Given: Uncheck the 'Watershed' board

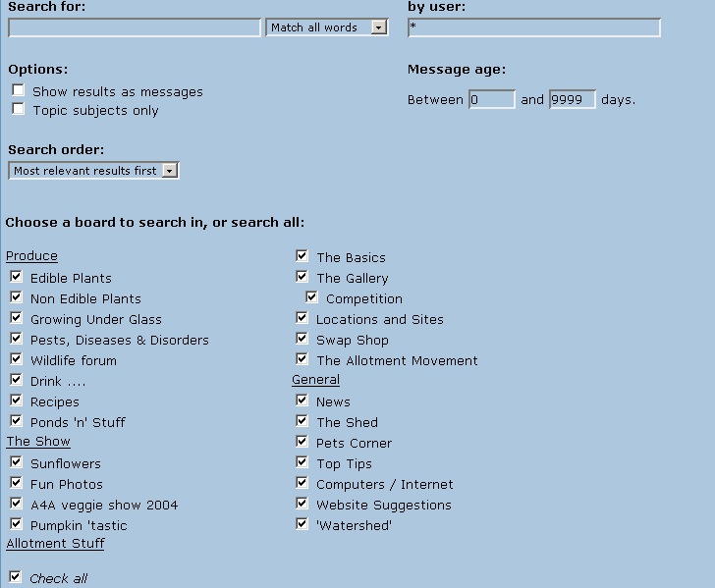Looking at the screenshot, I should click(x=302, y=524).
